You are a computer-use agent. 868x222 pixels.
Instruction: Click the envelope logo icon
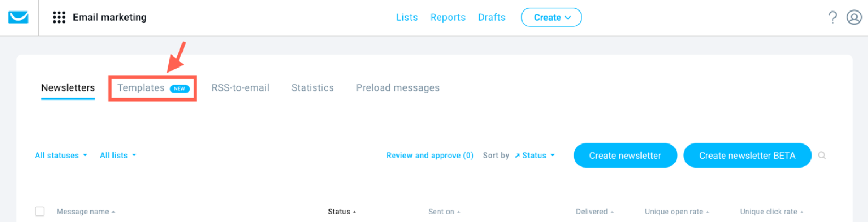(x=18, y=18)
